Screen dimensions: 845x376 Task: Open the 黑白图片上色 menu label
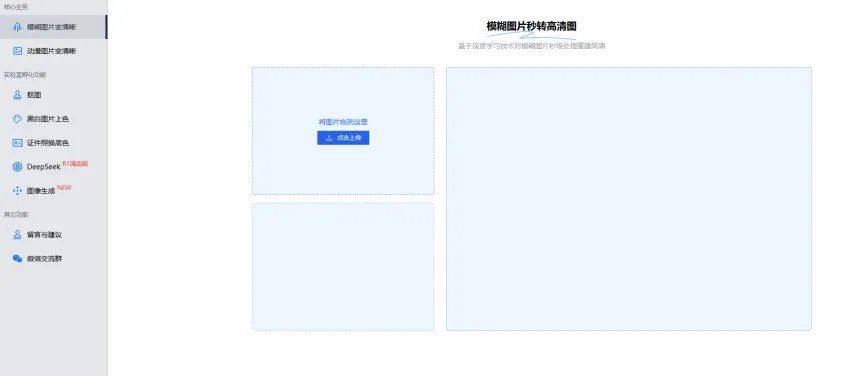[48, 119]
